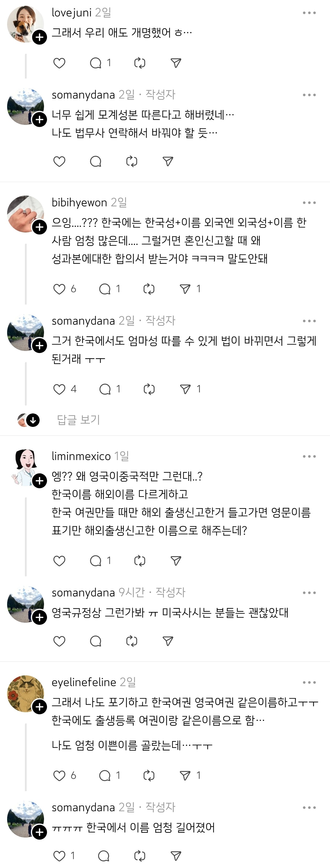
Task: Open bibihyewon's profile from username
Action: (x=79, y=203)
